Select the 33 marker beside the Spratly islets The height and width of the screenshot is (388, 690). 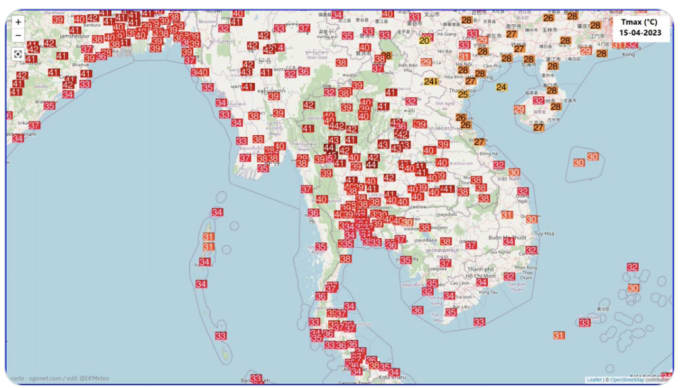[584, 323]
